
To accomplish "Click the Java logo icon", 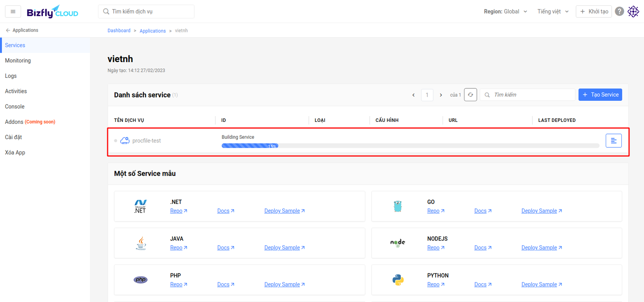I will (141, 243).
